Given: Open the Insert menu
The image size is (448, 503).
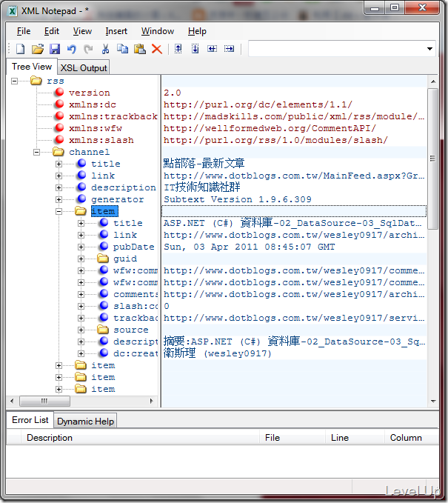Looking at the screenshot, I should click(116, 31).
